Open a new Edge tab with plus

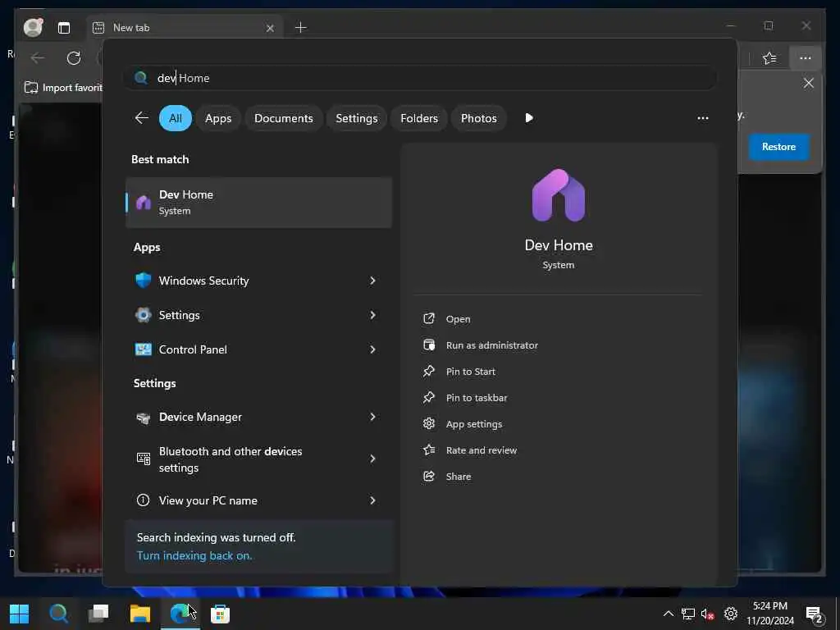[300, 27]
